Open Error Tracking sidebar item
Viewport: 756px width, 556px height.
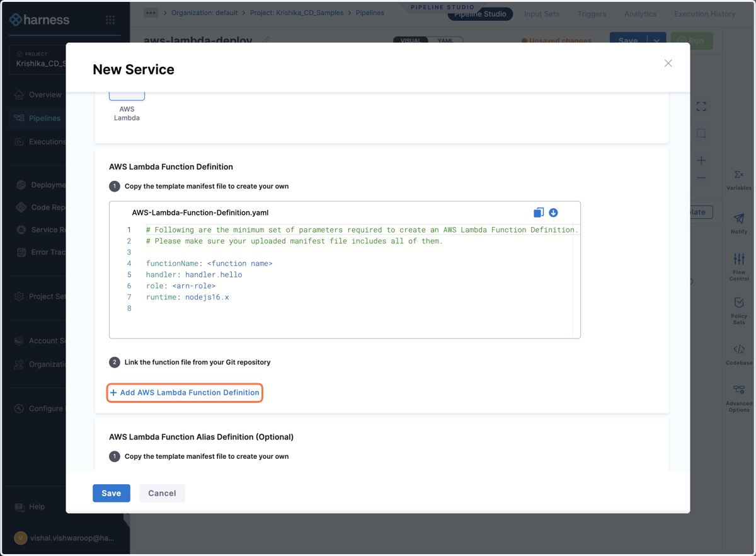pyautogui.click(x=40, y=252)
